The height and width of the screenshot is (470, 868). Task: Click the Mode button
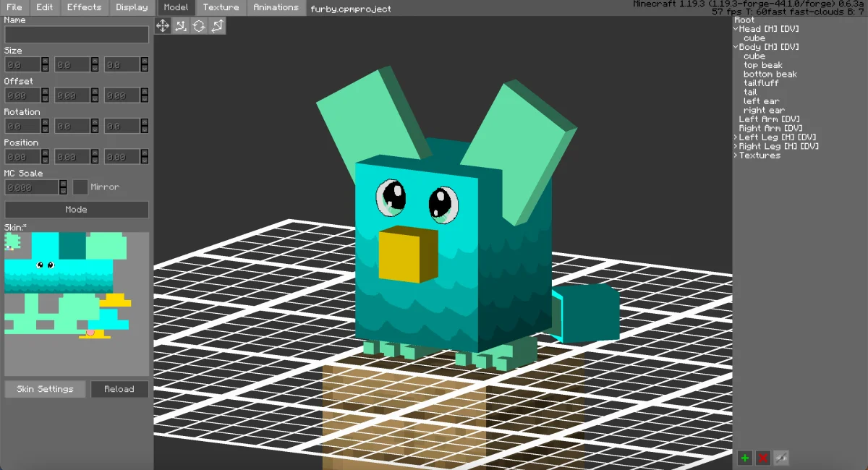click(77, 210)
